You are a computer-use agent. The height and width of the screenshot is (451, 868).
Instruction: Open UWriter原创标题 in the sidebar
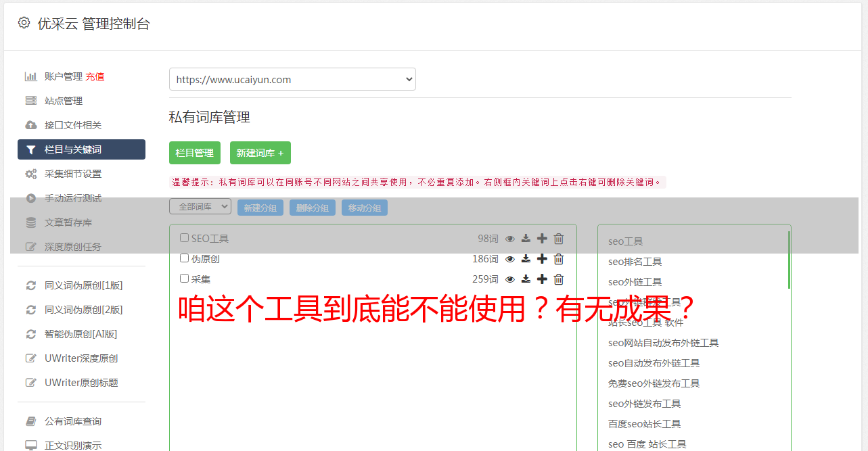(x=81, y=383)
